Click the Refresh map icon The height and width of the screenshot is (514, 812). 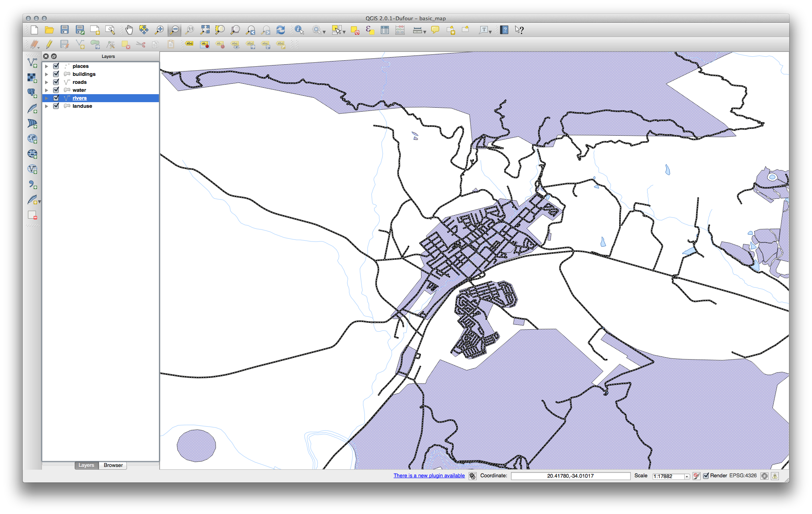(x=281, y=30)
